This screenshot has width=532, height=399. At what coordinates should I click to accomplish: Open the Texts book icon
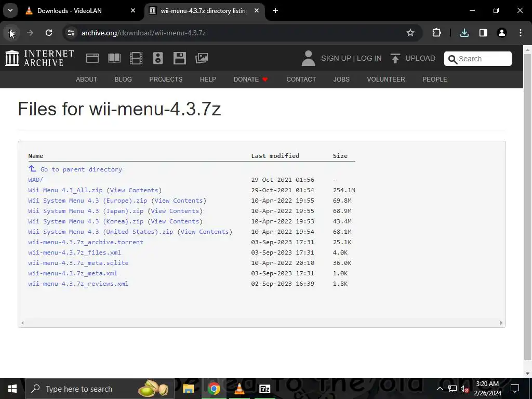tap(114, 58)
